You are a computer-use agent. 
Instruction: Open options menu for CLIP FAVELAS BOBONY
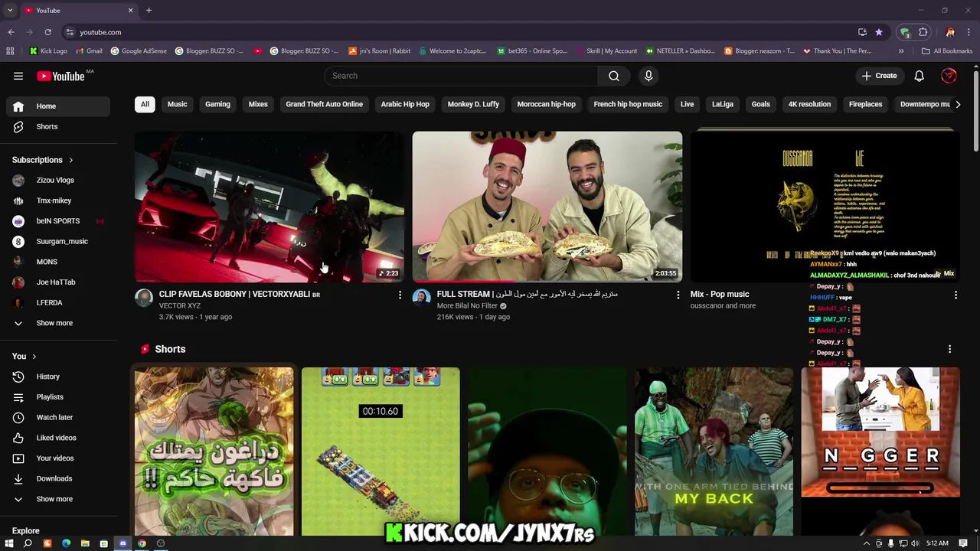[x=400, y=295]
